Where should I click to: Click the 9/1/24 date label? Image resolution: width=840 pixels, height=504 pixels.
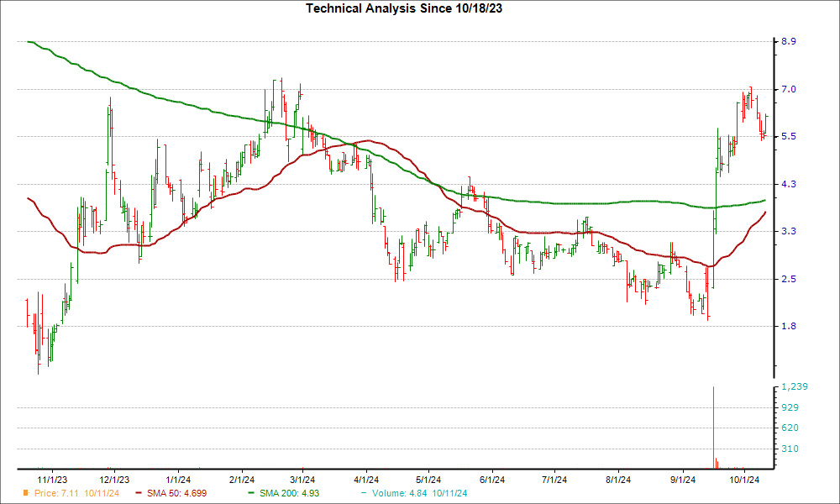coord(682,480)
